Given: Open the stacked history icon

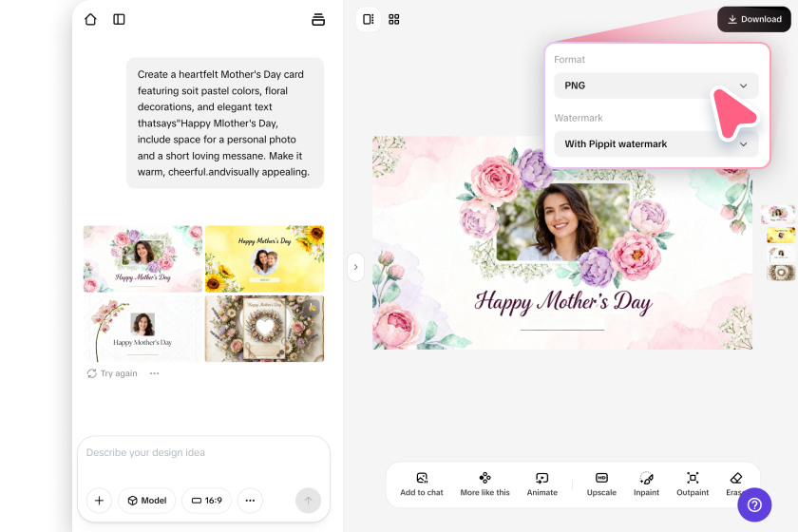Looking at the screenshot, I should pos(318,19).
